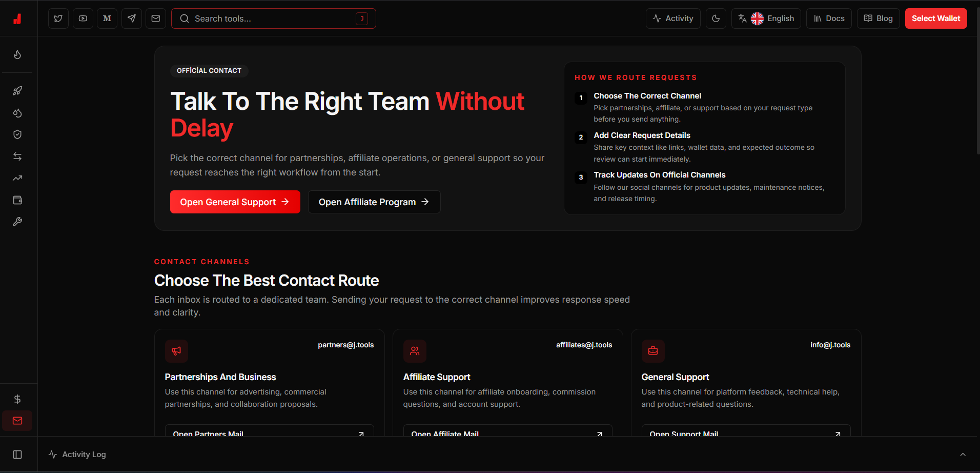Click the Affiliate Support card title
Image resolution: width=980 pixels, height=473 pixels.
point(437,377)
